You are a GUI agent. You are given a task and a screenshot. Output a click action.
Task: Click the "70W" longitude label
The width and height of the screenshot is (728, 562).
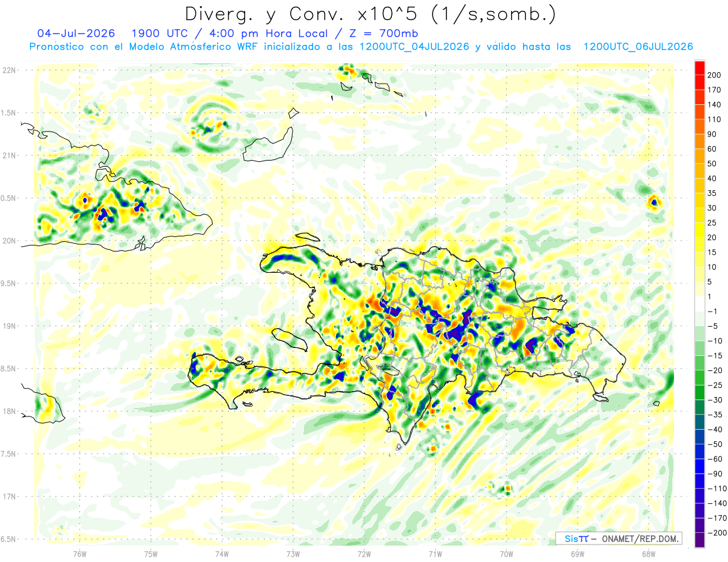[x=507, y=554]
